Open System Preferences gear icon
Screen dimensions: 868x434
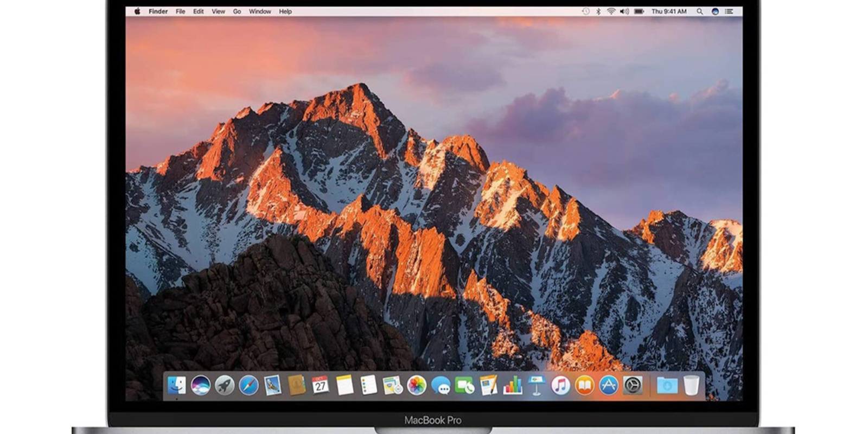tap(633, 386)
